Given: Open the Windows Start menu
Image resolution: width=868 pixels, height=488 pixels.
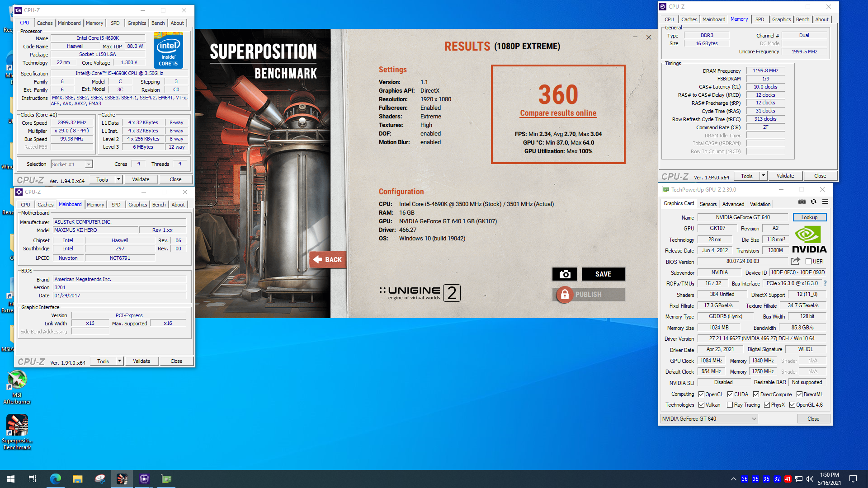Looking at the screenshot, I should click(x=11, y=479).
